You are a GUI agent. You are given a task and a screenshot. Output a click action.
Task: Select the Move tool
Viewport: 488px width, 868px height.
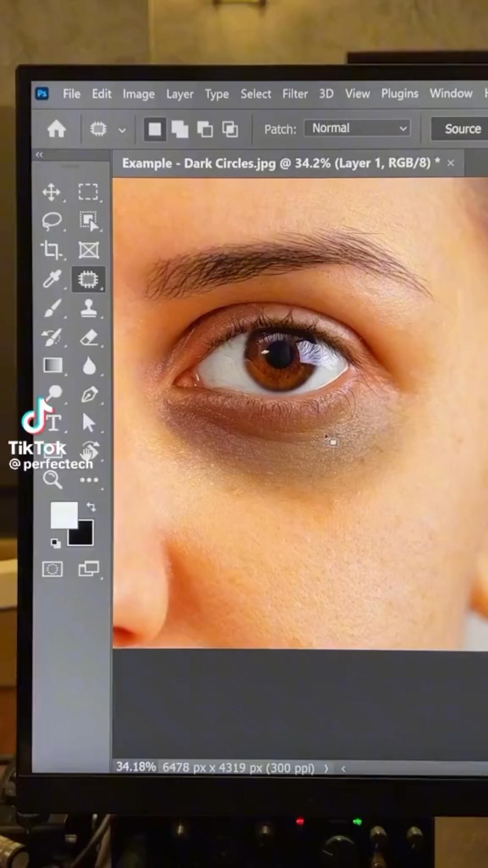coord(52,192)
